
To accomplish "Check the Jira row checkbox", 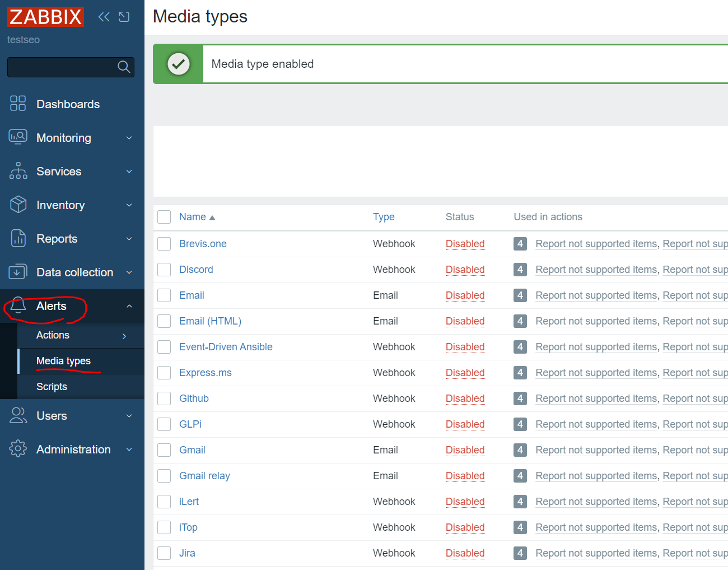I will point(164,553).
